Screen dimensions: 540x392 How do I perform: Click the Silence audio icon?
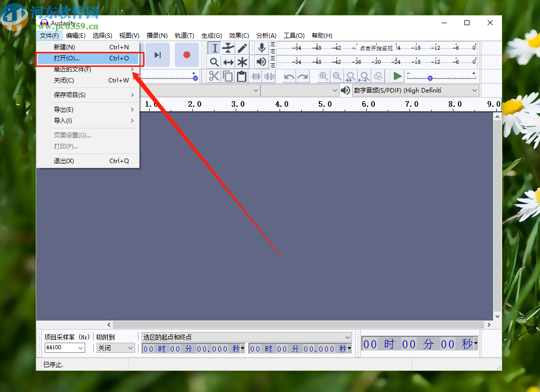pos(269,76)
